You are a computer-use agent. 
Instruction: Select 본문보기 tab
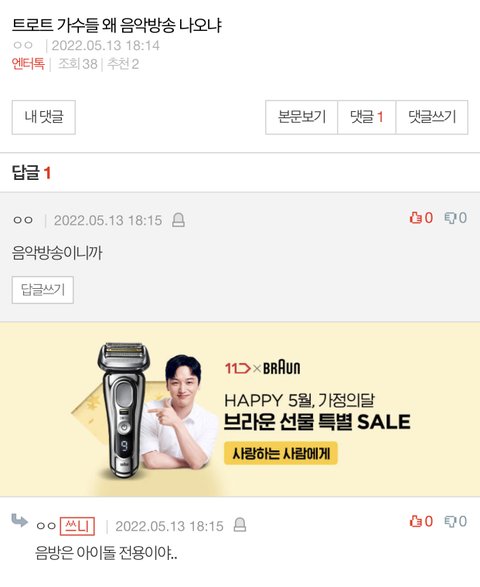click(302, 117)
